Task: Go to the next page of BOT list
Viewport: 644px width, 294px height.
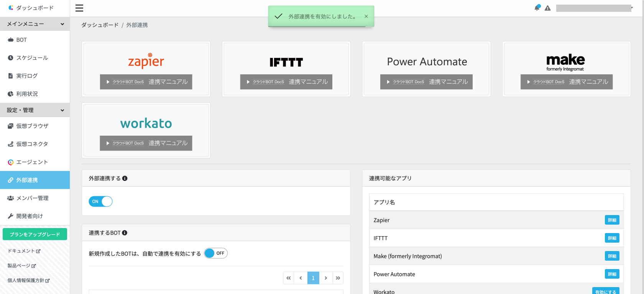Action: [326, 278]
